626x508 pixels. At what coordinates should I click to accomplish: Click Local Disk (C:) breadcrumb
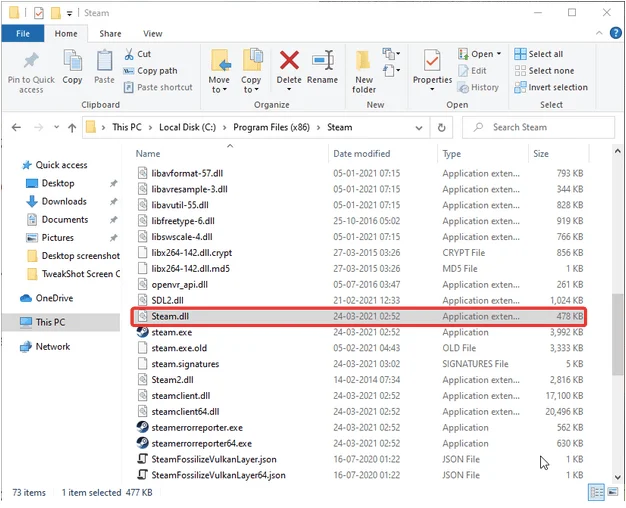187,127
